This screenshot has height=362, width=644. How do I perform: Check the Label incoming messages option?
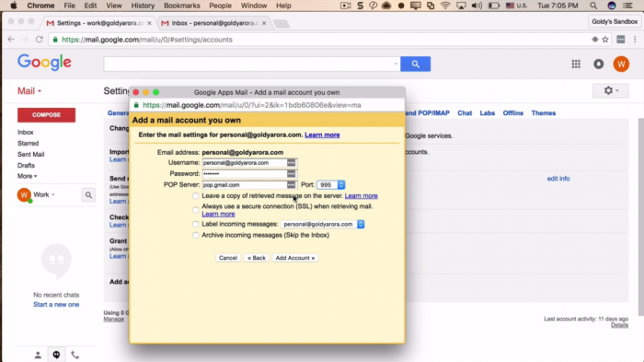click(x=195, y=224)
